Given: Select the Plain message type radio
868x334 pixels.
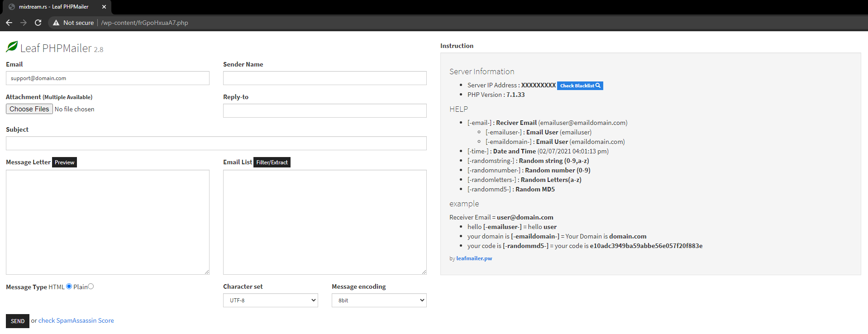Looking at the screenshot, I should tap(91, 286).
